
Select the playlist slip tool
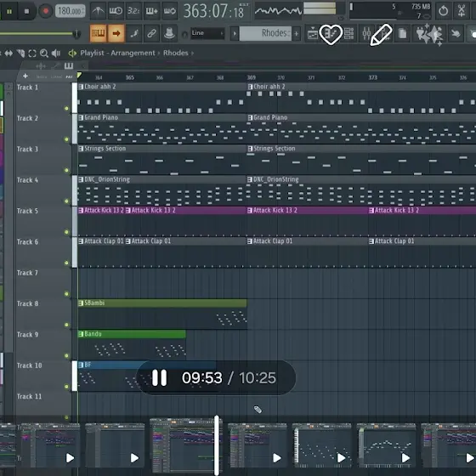click(x=8, y=54)
